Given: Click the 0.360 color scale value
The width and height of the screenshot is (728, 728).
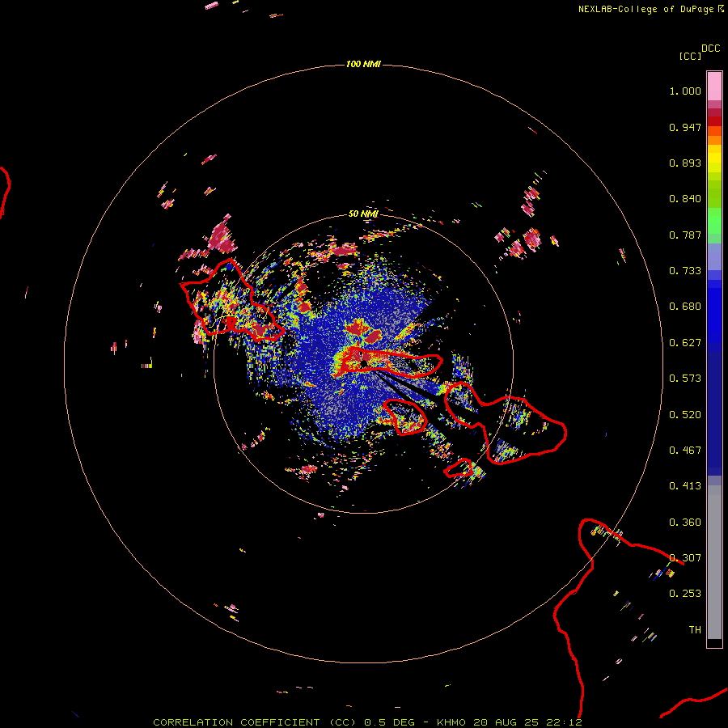Looking at the screenshot, I should pos(685,523).
